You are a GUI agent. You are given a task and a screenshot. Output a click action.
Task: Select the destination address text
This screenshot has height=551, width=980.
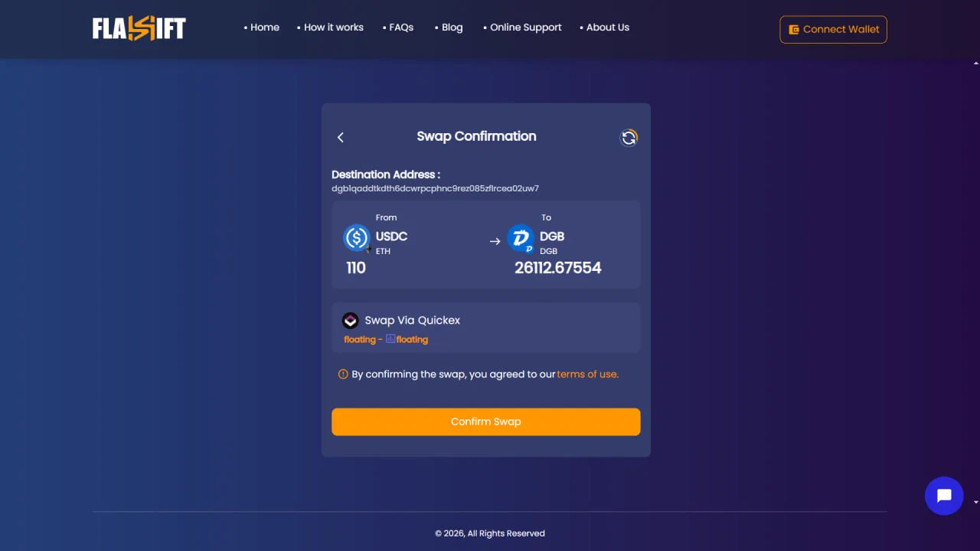[x=435, y=188]
